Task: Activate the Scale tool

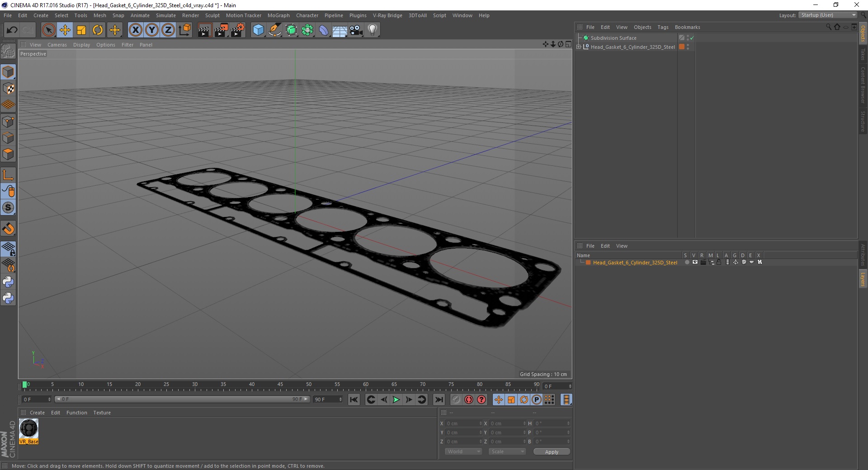Action: point(81,30)
